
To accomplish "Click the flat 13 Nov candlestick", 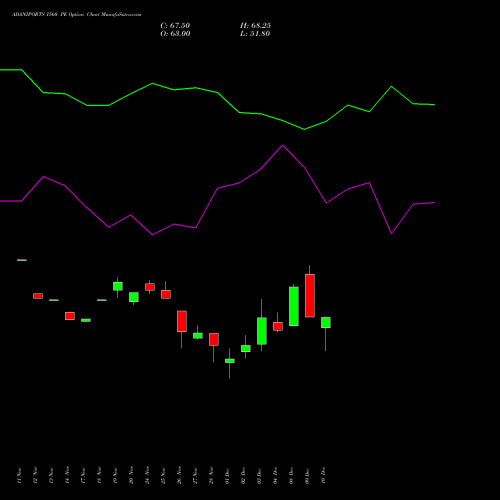I will pos(54,300).
